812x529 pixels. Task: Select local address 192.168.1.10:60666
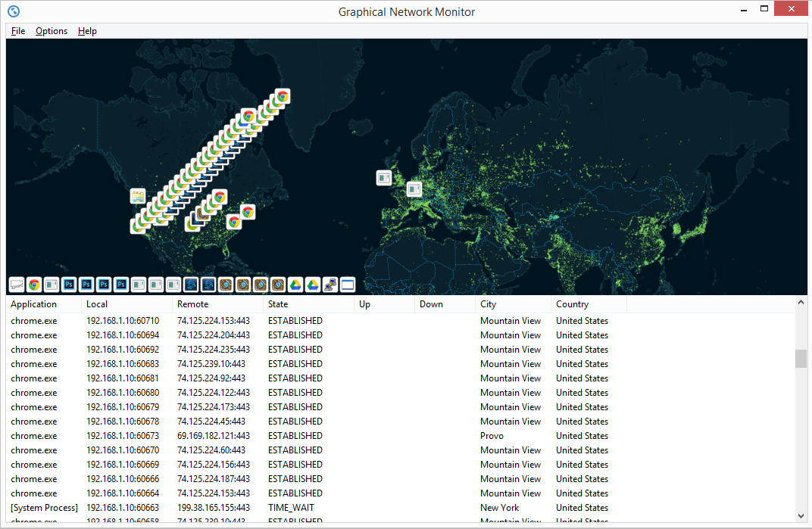(123, 479)
